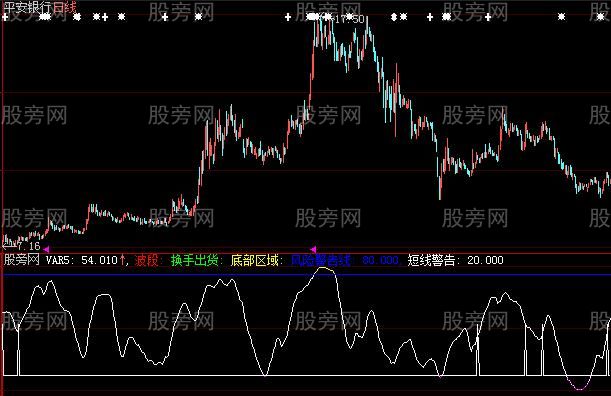Click the red up arrow after 54.010
Screen dimensions: 611x396
click(123, 260)
